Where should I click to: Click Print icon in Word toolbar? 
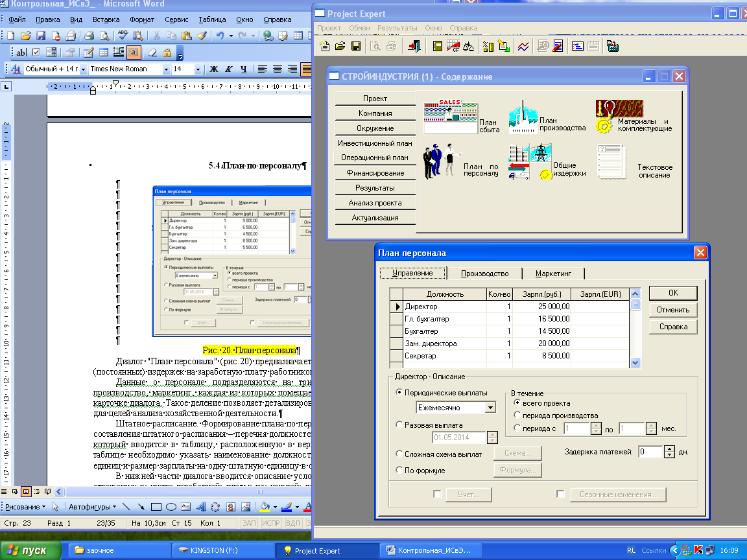(x=89, y=36)
